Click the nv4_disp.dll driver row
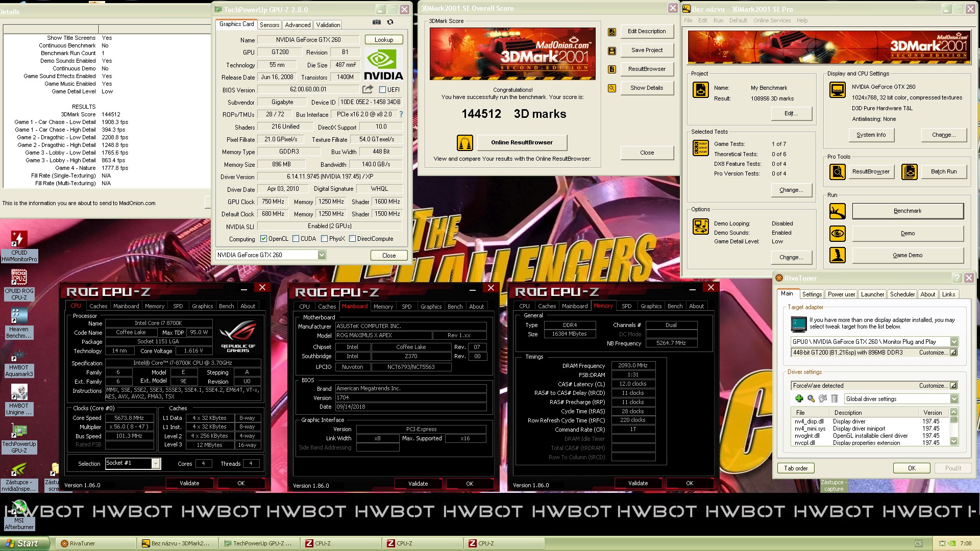 click(x=871, y=421)
